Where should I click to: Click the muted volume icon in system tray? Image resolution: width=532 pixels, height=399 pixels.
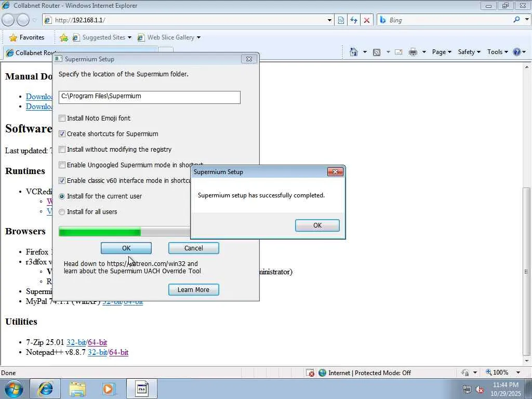pyautogui.click(x=480, y=389)
